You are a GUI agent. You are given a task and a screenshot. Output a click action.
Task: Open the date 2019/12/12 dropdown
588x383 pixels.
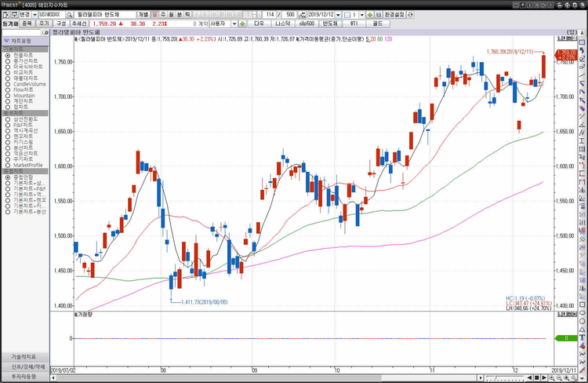tap(338, 15)
